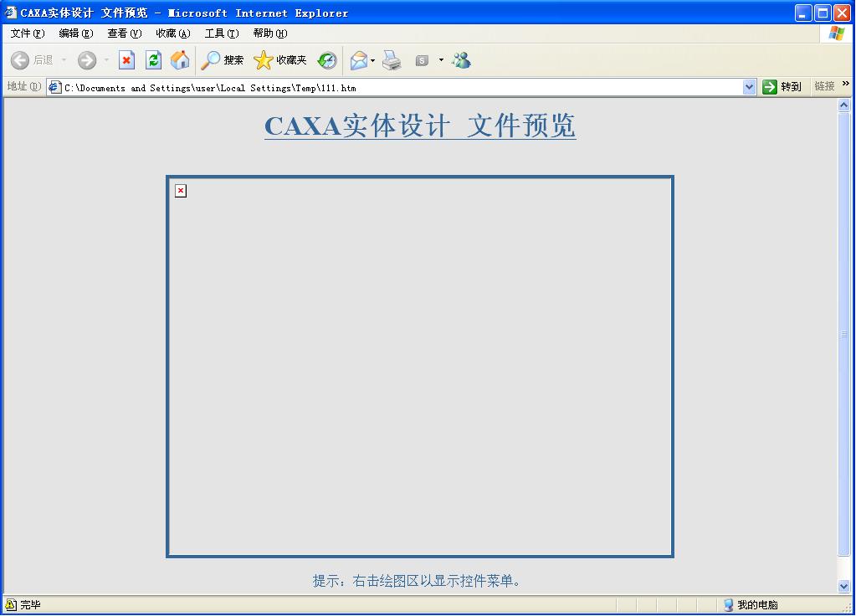Open the Back history dropdown arrow
Viewport: 856px width, 616px height.
pos(64,60)
